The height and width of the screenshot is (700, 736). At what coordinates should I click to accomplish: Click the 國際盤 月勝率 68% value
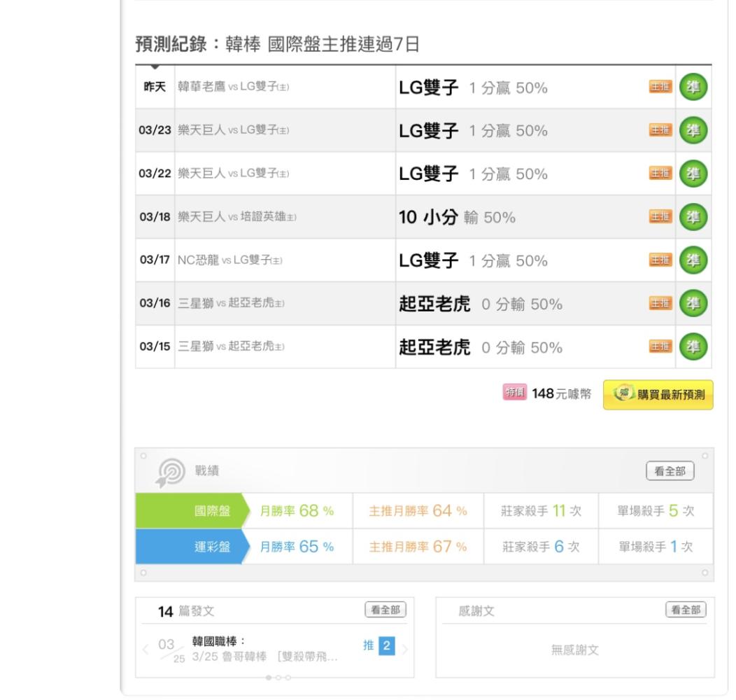(x=297, y=511)
